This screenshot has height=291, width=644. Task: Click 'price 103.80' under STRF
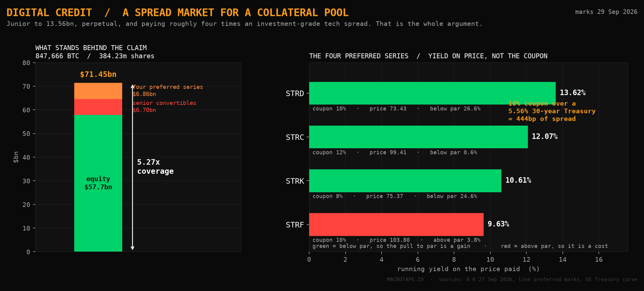(390, 240)
